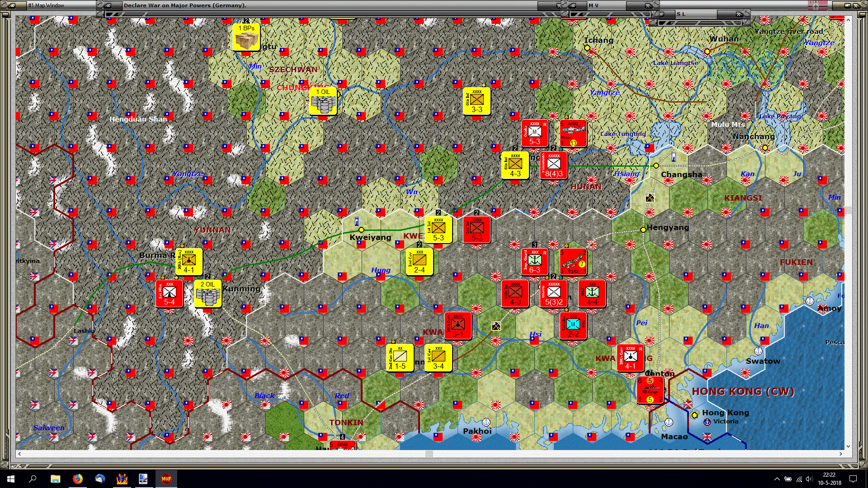868x488 pixels.
Task: Open the Map Window system menu icon
Action: (x=13, y=5)
